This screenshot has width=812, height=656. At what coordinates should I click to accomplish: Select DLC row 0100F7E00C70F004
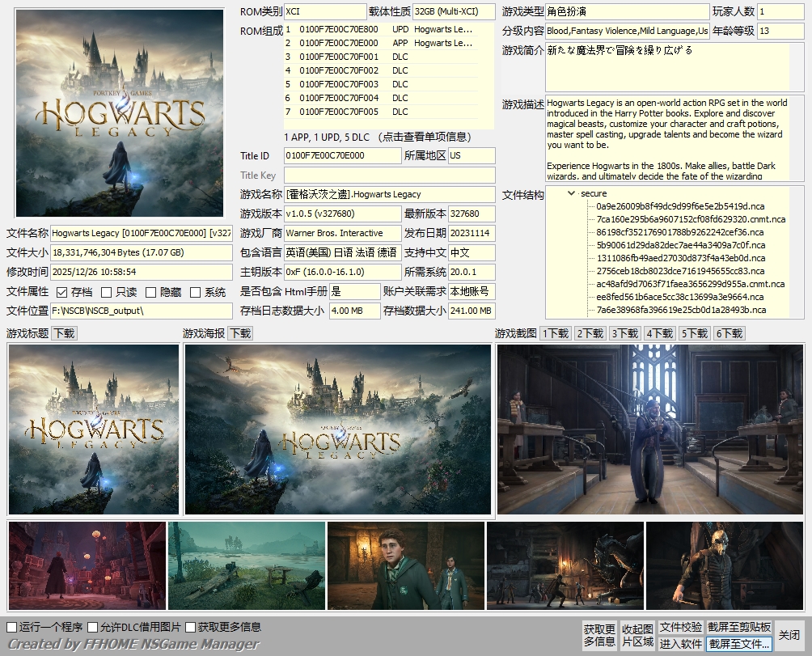[381, 98]
